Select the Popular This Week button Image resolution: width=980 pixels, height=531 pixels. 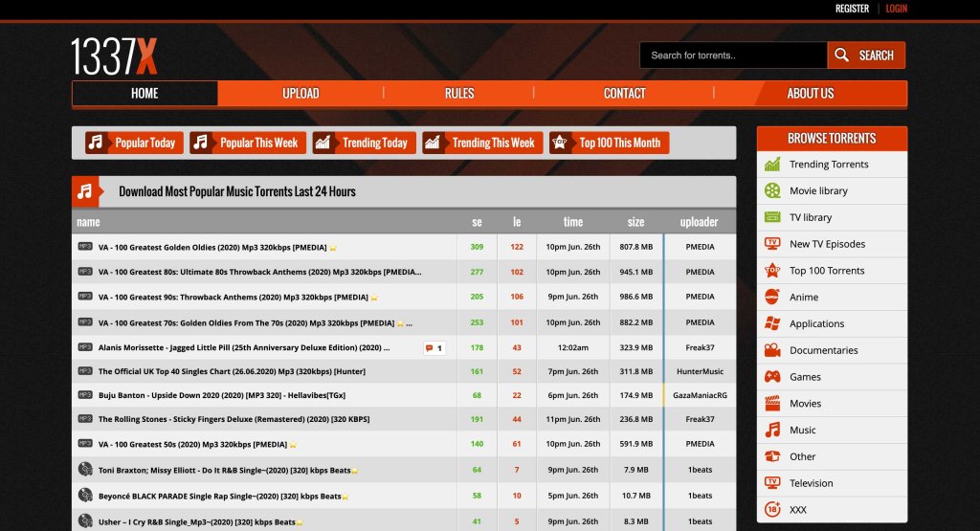(x=245, y=143)
